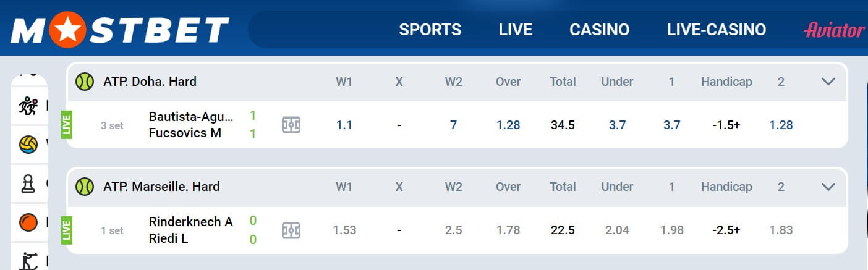Screen dimensions: 868x270
Task: Collapse the ATP Doha Hard section
Action: [x=828, y=82]
